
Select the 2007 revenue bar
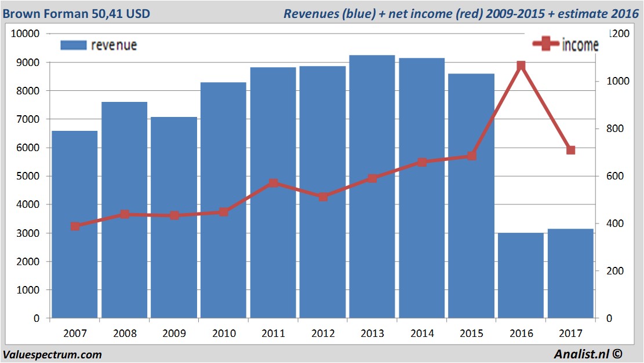75,225
